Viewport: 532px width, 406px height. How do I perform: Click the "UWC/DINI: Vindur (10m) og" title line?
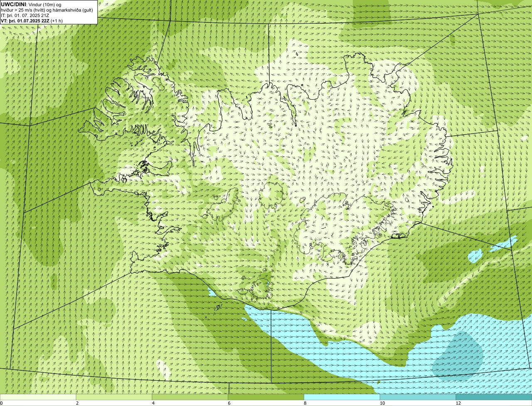click(31, 5)
